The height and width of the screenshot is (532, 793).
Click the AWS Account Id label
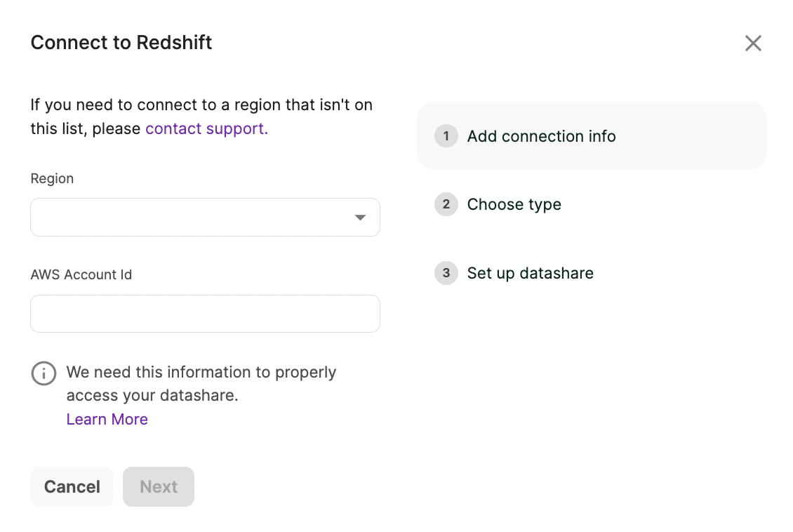(81, 274)
